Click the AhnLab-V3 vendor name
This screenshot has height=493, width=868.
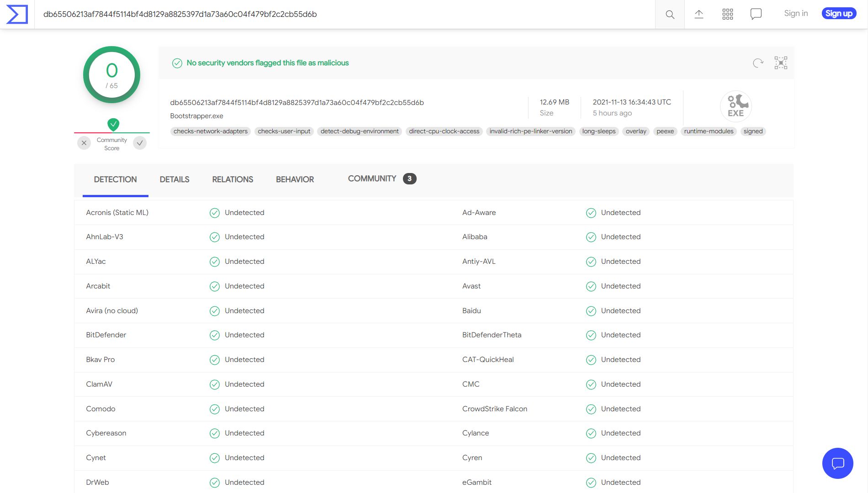105,237
